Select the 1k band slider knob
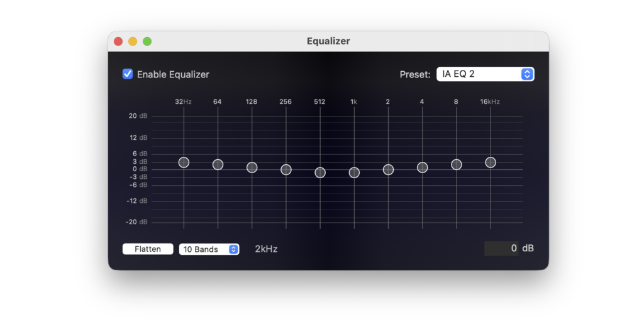This screenshot has height=335, width=644. (354, 173)
